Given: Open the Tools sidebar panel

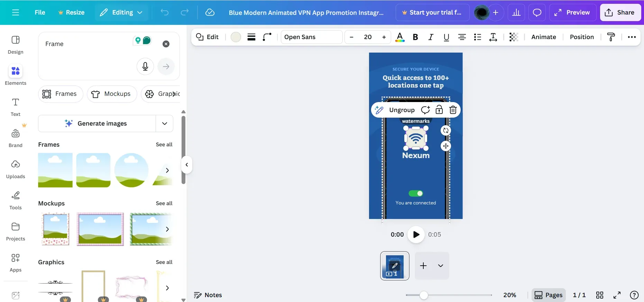Looking at the screenshot, I should pyautogui.click(x=16, y=200).
